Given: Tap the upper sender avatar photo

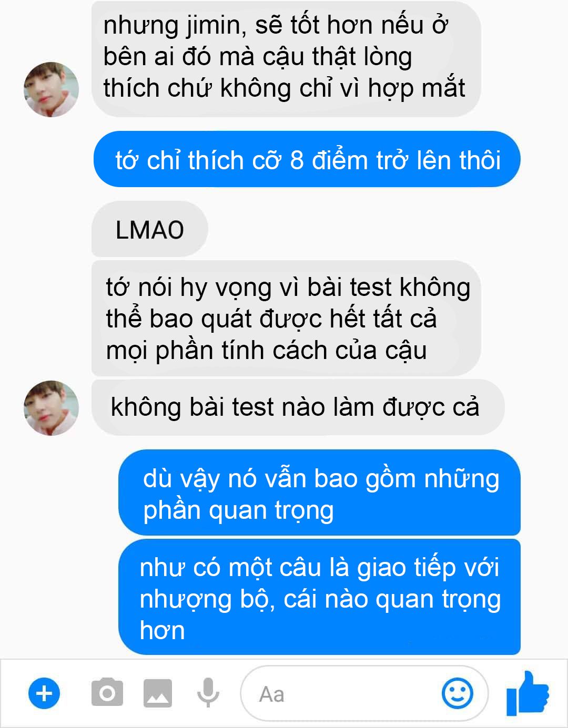Looking at the screenshot, I should click(x=51, y=89).
